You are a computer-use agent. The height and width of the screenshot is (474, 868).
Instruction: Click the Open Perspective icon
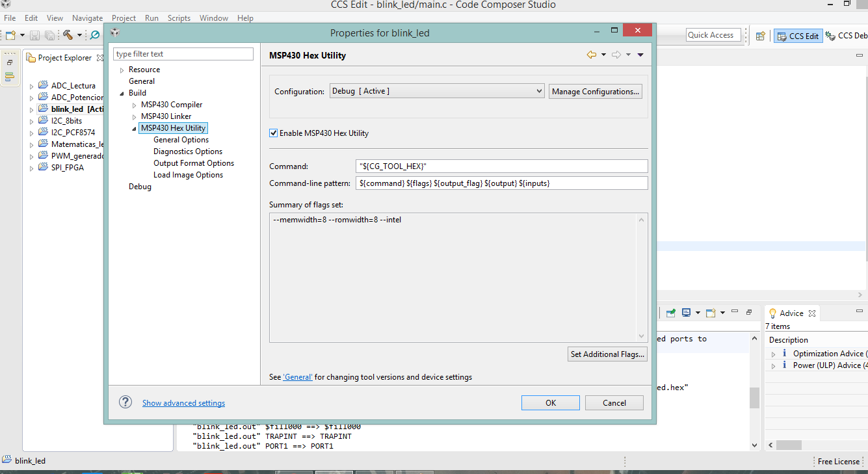[760, 36]
